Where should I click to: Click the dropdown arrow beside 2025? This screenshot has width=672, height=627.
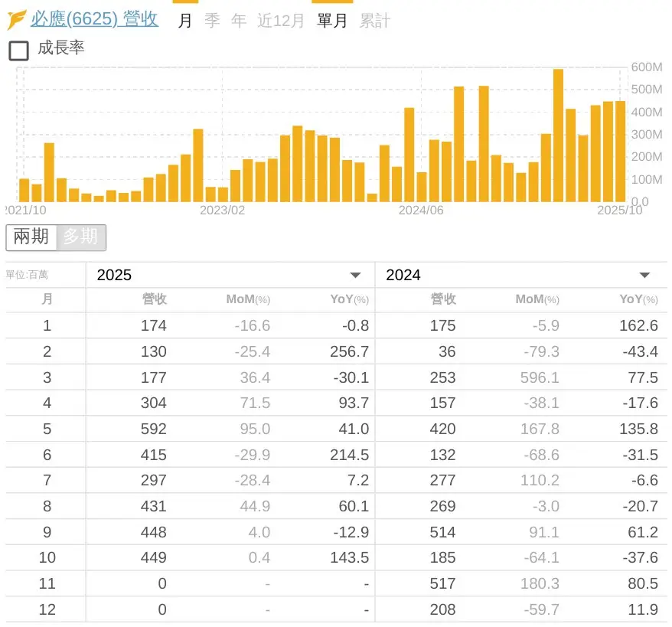tap(355, 275)
